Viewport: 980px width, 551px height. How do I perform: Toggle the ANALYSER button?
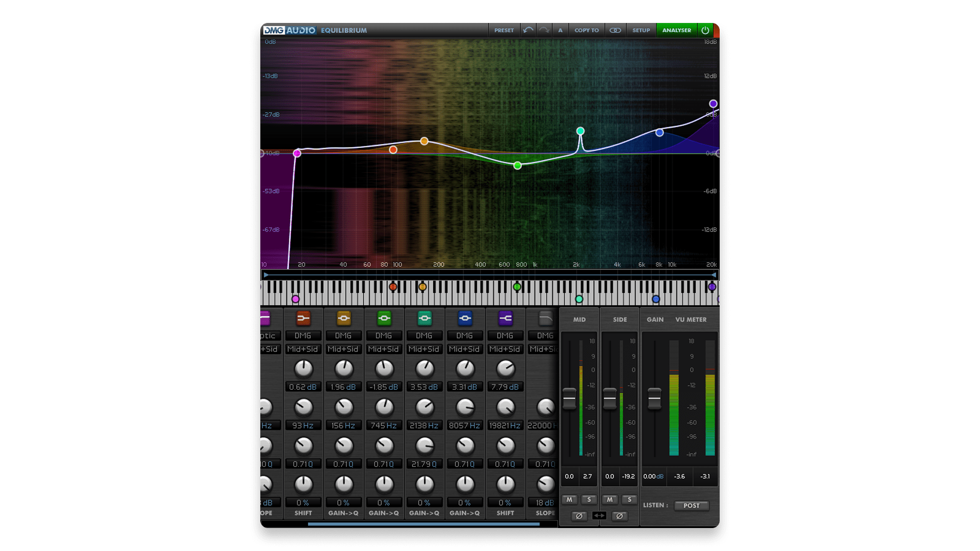(x=676, y=30)
